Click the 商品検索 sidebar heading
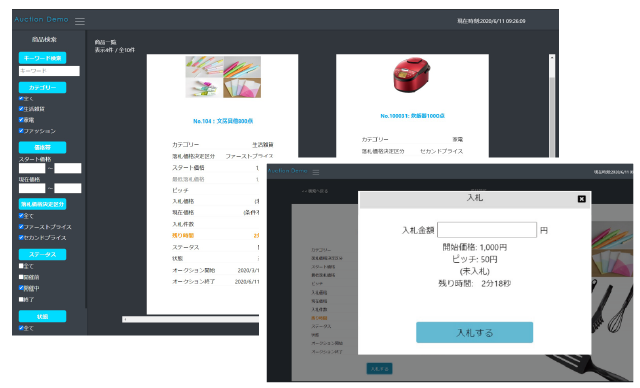 click(44, 40)
